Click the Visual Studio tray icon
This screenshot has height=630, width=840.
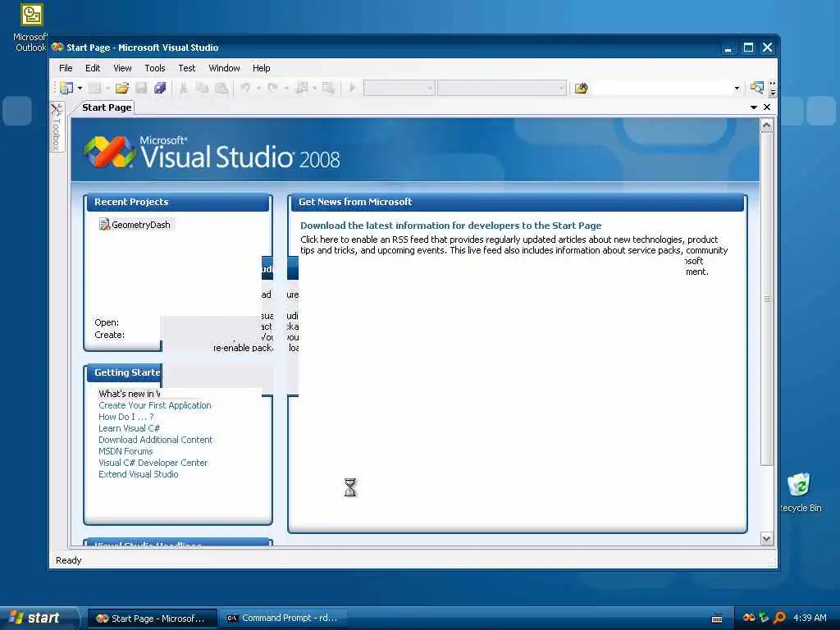749,618
